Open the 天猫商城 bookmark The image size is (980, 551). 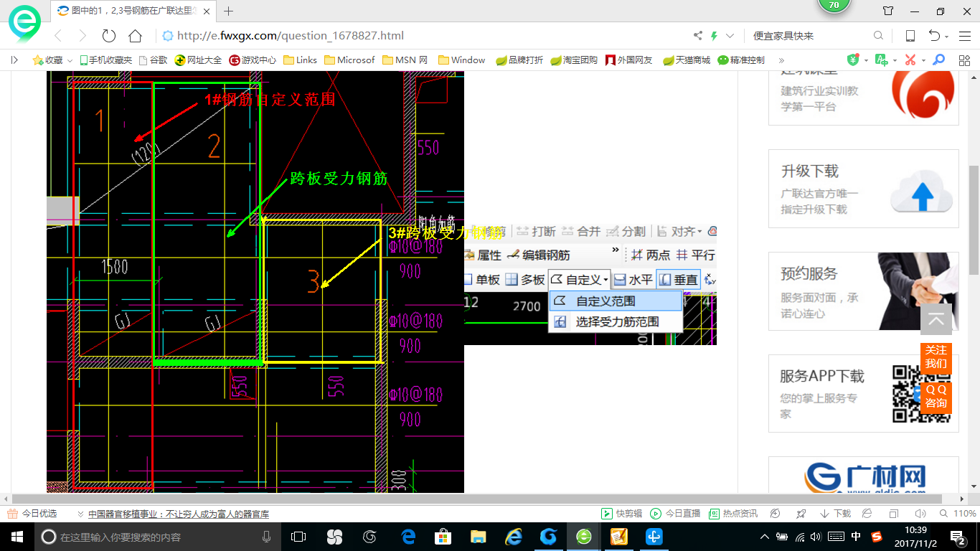pos(687,60)
